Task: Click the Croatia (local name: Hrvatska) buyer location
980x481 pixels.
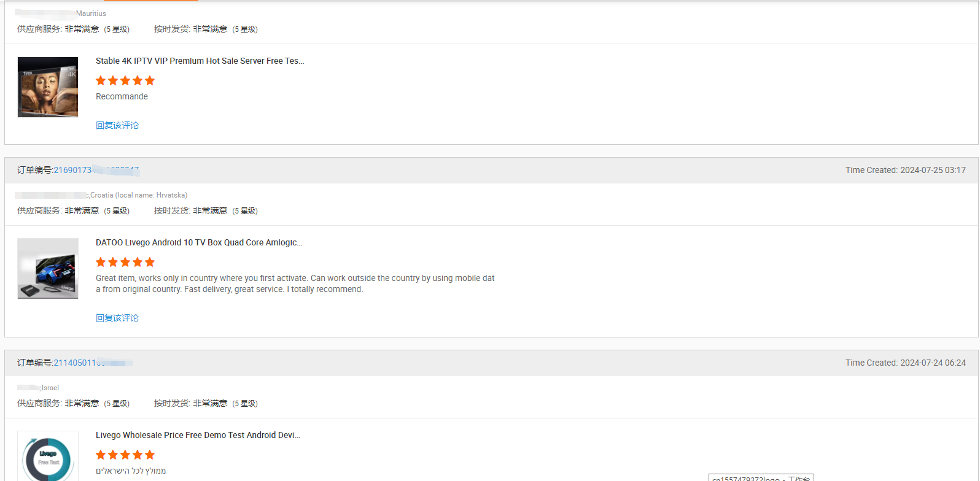Action: [139, 195]
